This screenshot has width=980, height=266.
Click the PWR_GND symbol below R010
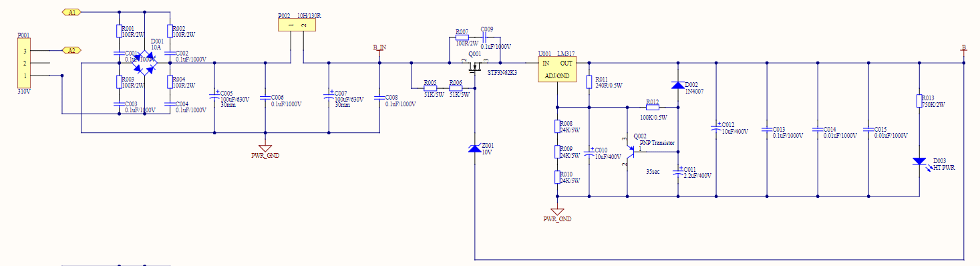[556, 215]
